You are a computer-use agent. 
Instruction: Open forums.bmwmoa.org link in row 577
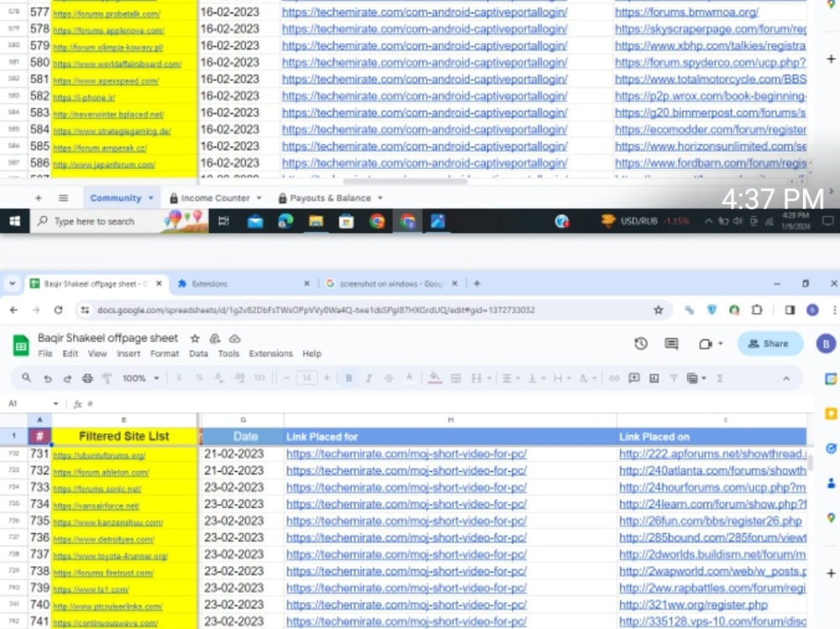pyautogui.click(x=686, y=12)
